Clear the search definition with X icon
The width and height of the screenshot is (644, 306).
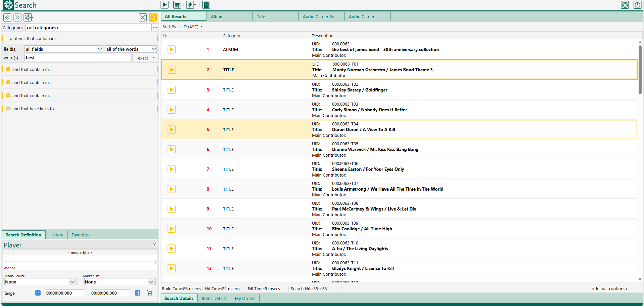(x=142, y=17)
